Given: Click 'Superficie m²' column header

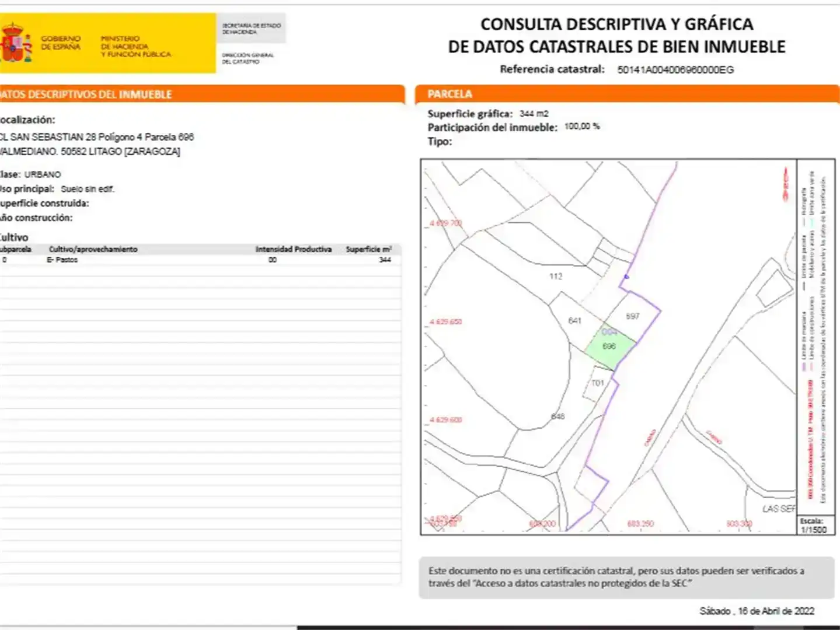Looking at the screenshot, I should [368, 249].
